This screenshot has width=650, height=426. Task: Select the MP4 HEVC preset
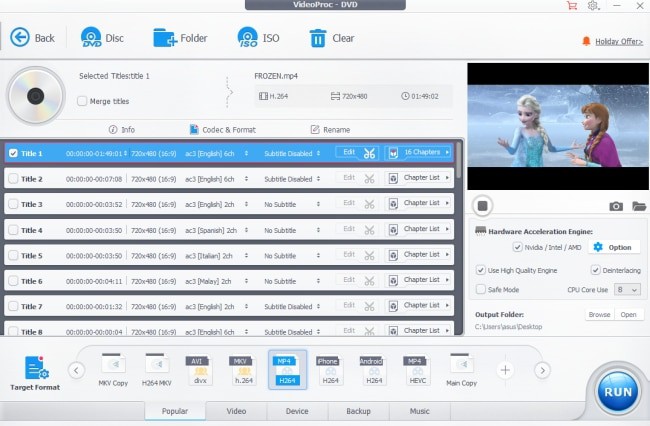pyautogui.click(x=417, y=370)
